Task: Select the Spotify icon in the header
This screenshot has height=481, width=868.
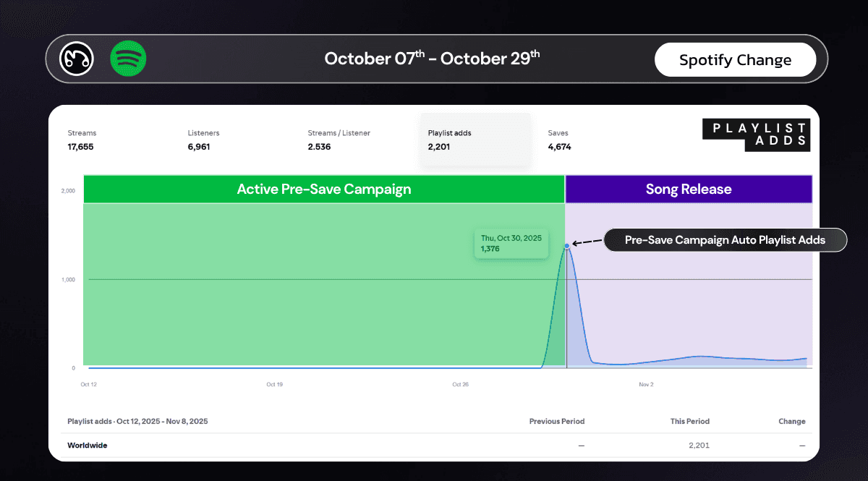Action: pos(128,59)
